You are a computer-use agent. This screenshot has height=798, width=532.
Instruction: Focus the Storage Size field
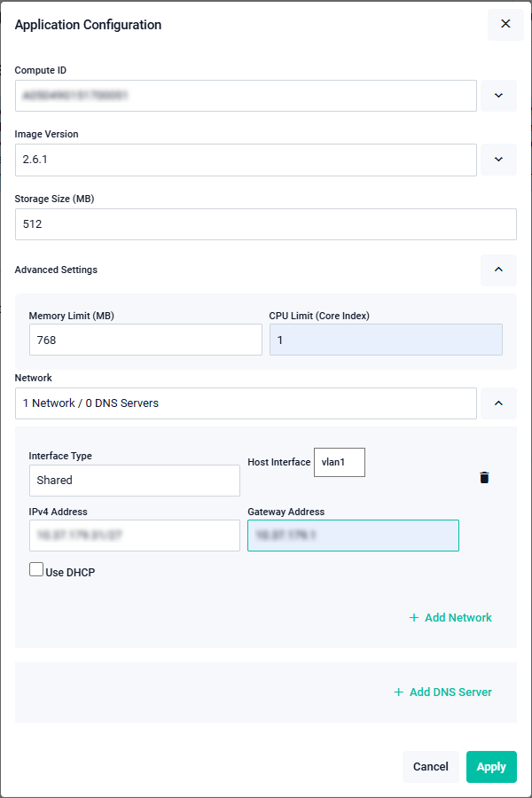265,224
